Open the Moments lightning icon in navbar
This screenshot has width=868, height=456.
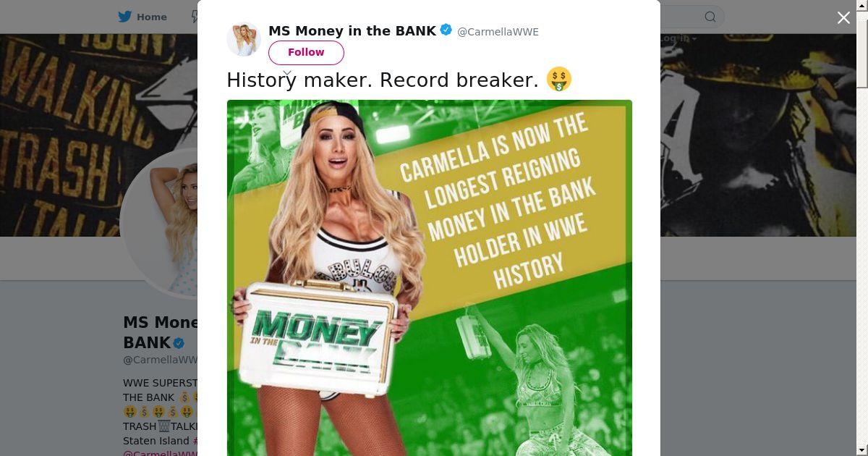pyautogui.click(x=195, y=17)
